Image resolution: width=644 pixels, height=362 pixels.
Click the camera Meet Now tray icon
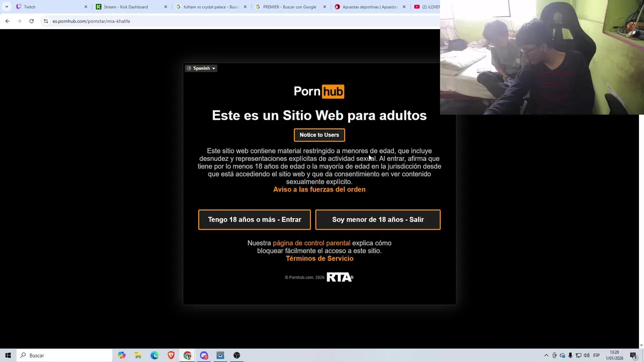(554, 355)
